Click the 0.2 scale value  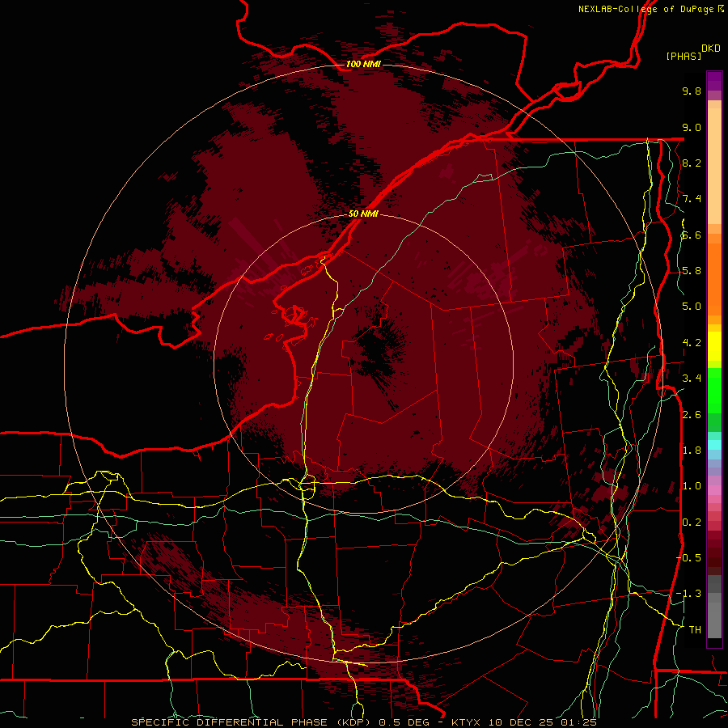[x=692, y=523]
